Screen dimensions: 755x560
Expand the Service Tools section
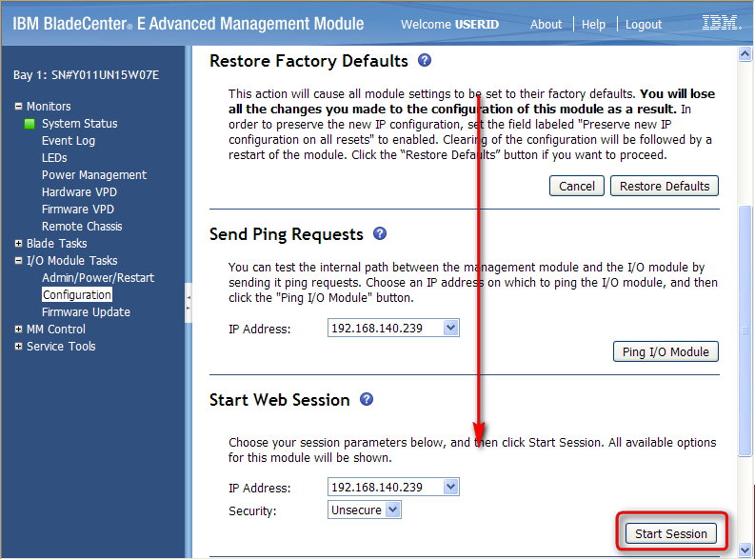tap(18, 347)
